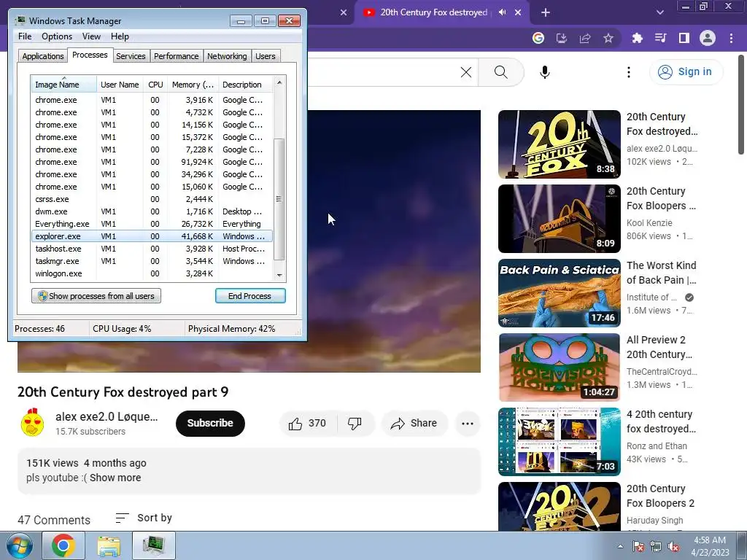Click the Chrome icon in the taskbar

pyautogui.click(x=63, y=545)
